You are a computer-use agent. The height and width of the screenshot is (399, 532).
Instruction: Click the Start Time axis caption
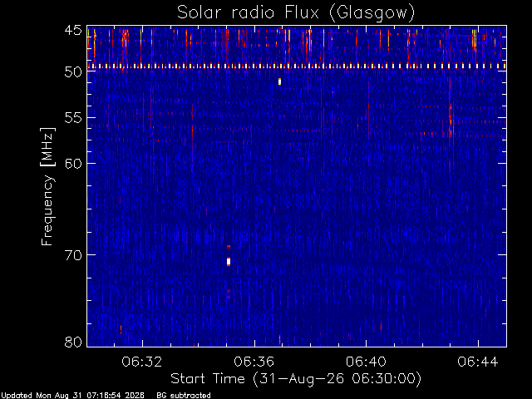(x=296, y=379)
